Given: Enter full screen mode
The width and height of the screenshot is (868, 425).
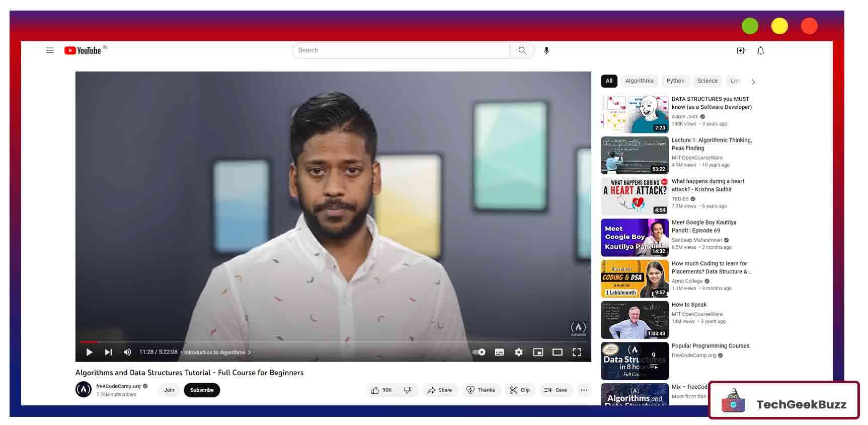Looking at the screenshot, I should 577,352.
